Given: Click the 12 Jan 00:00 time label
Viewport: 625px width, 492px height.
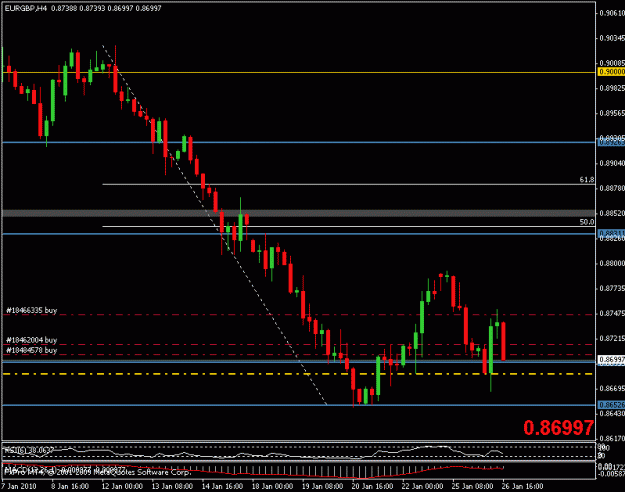Looking at the screenshot, I should tap(122, 486).
